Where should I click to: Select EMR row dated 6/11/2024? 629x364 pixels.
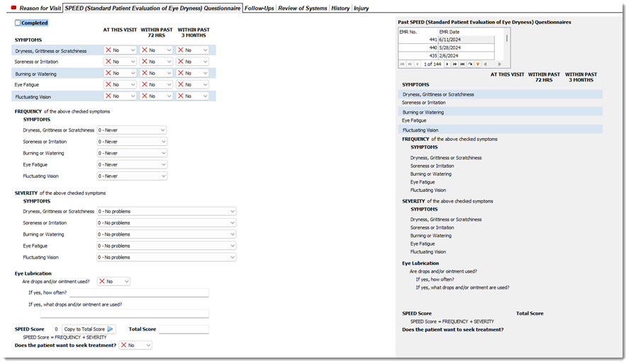coord(446,40)
